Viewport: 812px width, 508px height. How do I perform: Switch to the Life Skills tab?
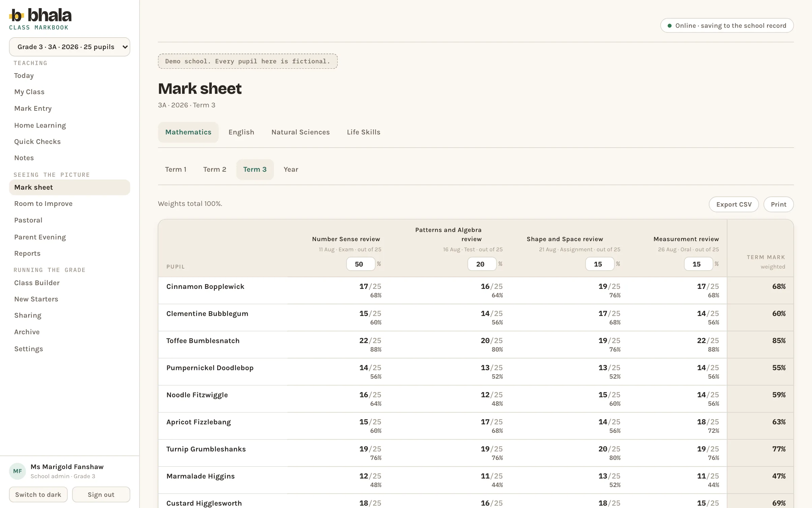point(363,132)
